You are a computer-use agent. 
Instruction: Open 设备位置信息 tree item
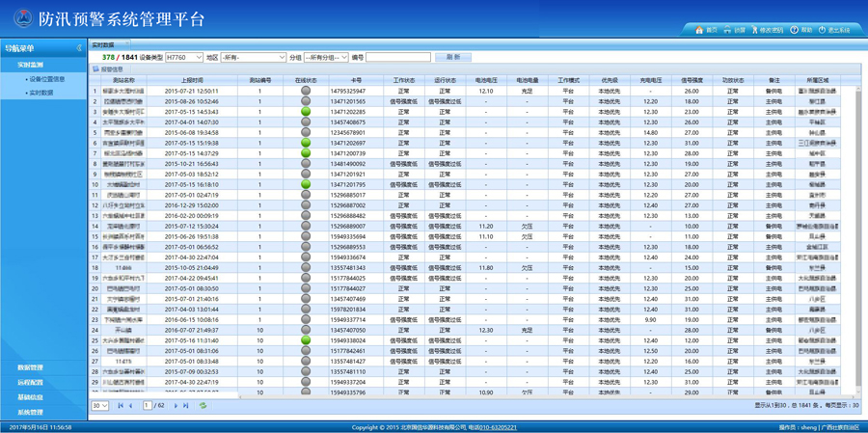[x=46, y=79]
